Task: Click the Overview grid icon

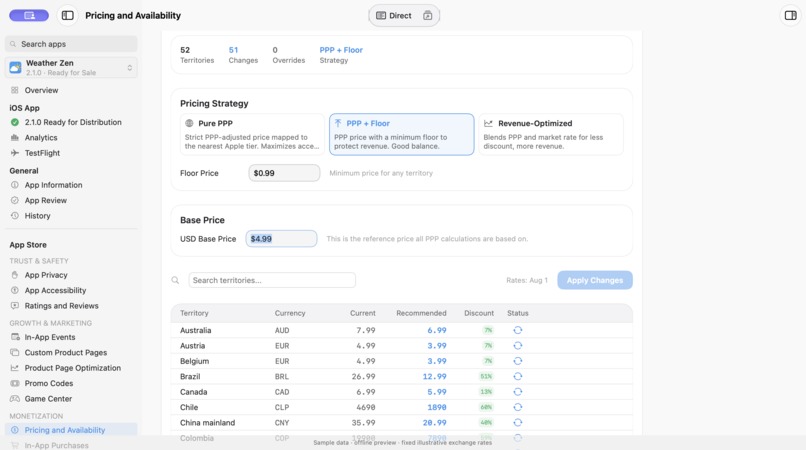Action: tap(14, 91)
